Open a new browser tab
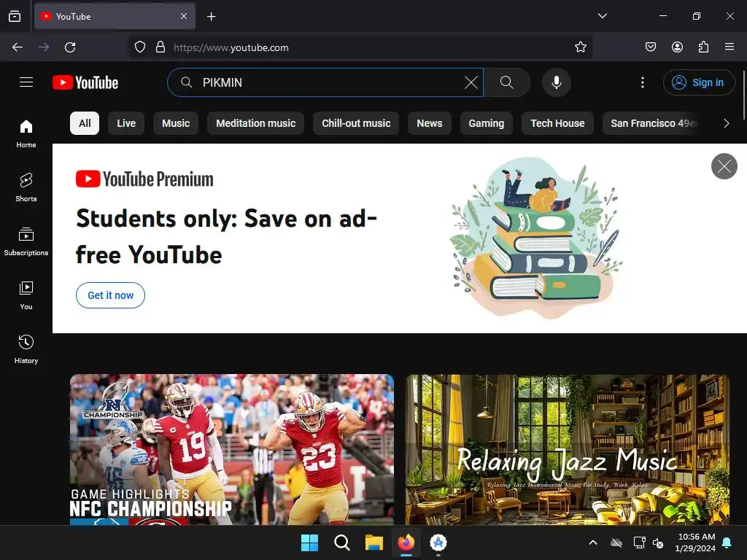The height and width of the screenshot is (560, 747). click(x=211, y=17)
